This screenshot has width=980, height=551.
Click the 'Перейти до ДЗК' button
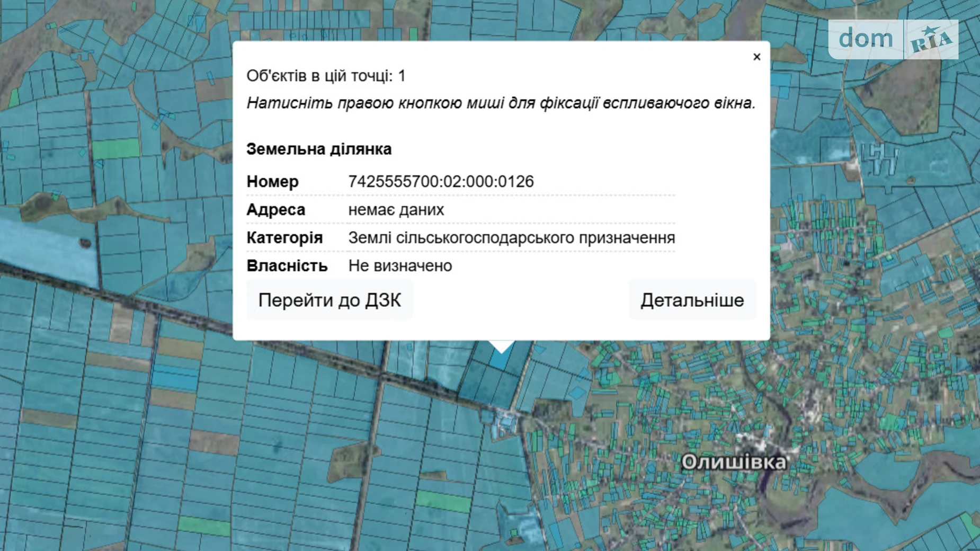click(329, 300)
